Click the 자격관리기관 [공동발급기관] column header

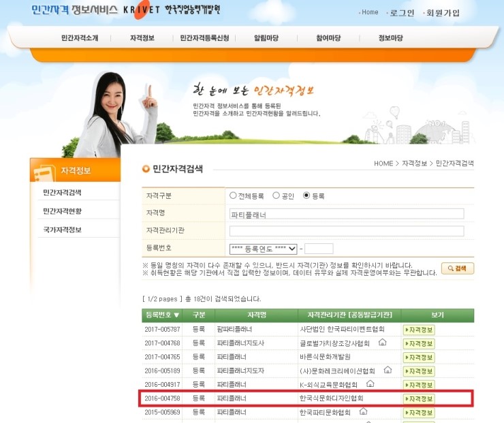coord(349,315)
